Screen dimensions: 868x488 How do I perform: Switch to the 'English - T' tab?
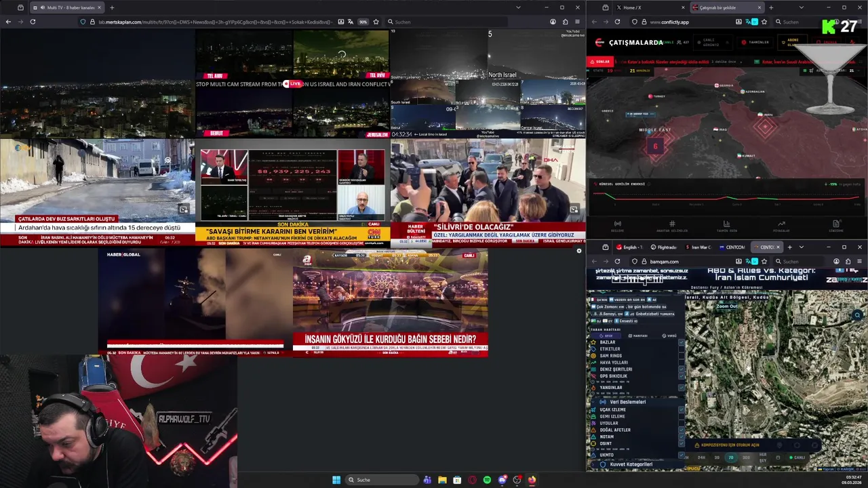click(629, 247)
